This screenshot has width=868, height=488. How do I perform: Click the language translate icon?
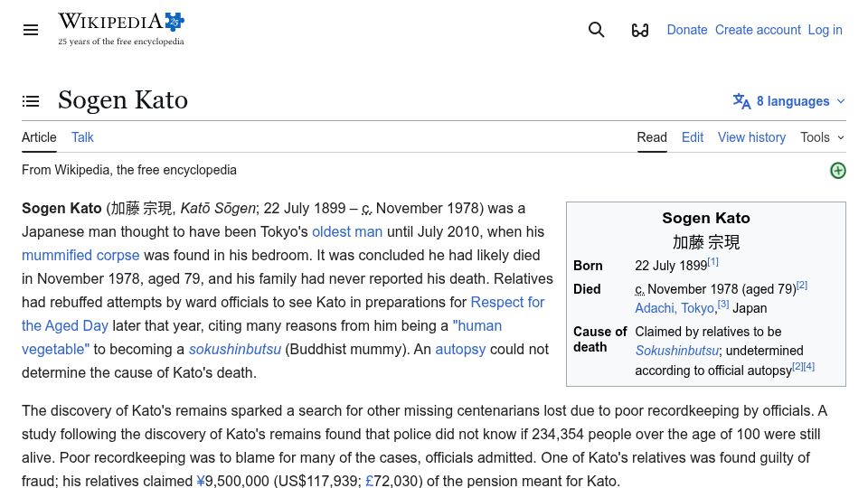coord(741,101)
